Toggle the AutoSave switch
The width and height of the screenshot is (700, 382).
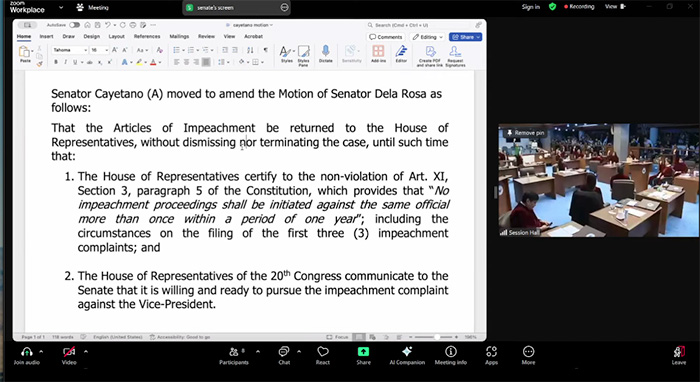[74, 25]
